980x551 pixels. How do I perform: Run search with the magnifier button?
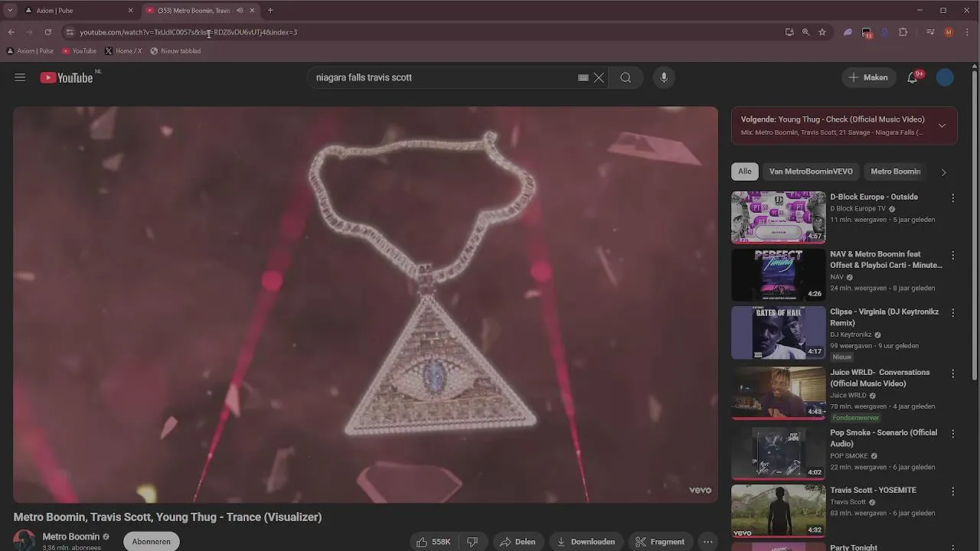[626, 77]
